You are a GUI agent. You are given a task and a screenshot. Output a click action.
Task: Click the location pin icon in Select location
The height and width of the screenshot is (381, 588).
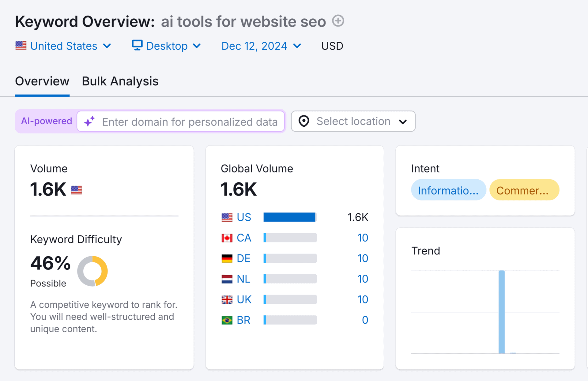coord(303,121)
